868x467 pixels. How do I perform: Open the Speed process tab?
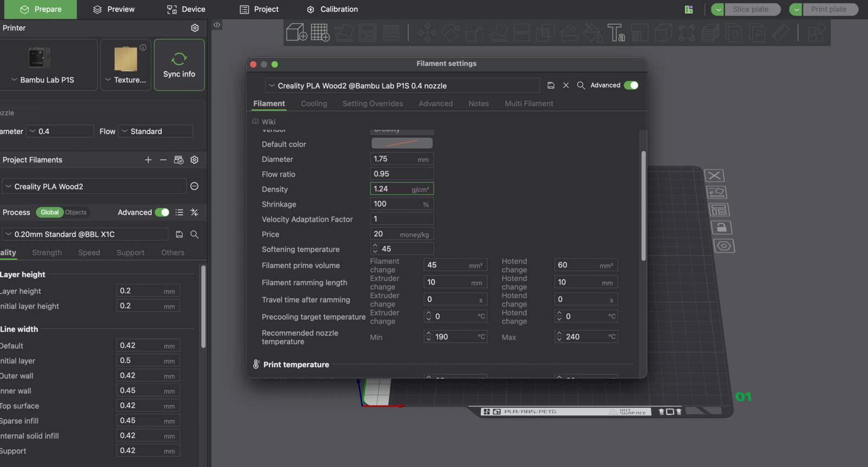coord(89,253)
